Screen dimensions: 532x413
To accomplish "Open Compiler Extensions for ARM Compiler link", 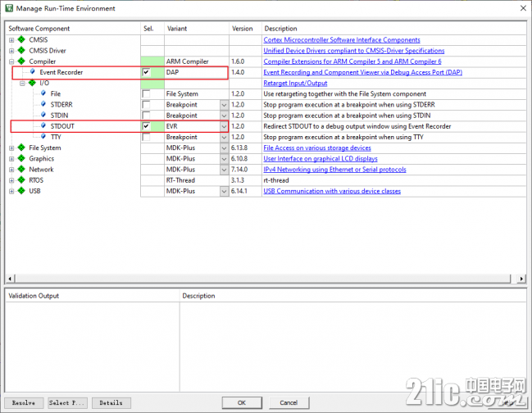I will (352, 61).
